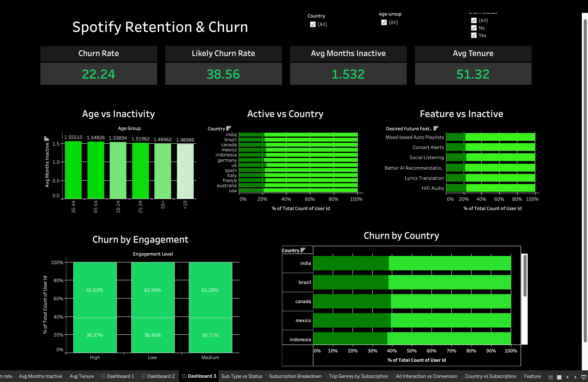Screen dimensions: 588x382
Task: Go to previous sheet tab with left arrow
Action: 568,377
